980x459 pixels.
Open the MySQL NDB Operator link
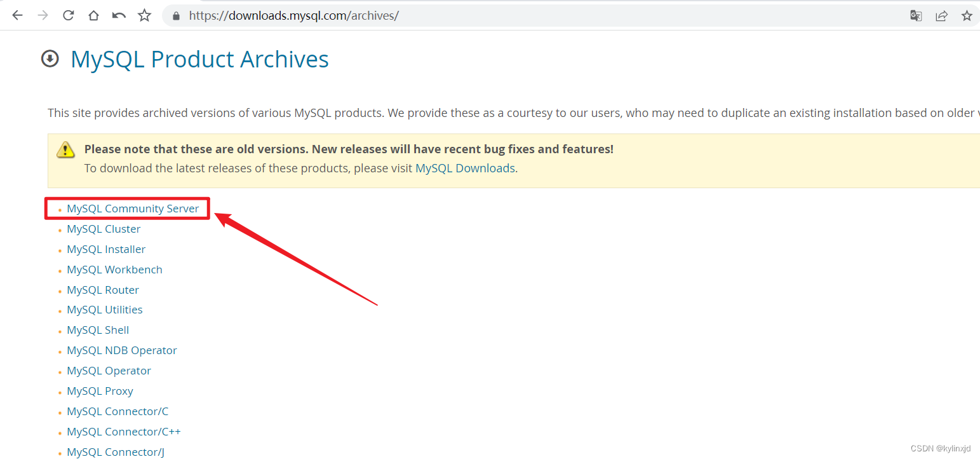coord(122,350)
